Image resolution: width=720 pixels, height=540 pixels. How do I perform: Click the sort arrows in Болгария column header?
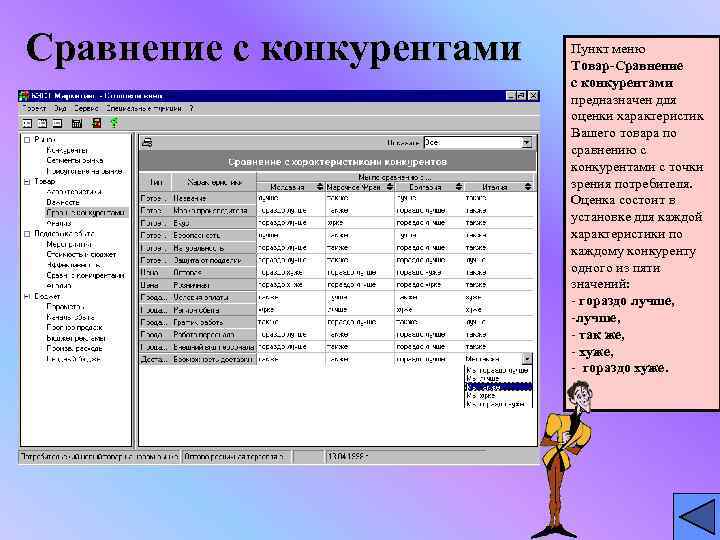(458, 187)
